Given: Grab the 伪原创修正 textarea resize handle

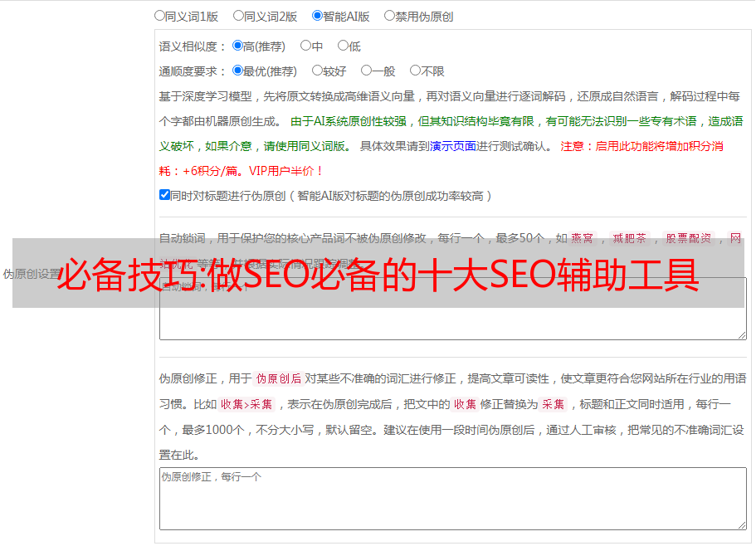Looking at the screenshot, I should pos(742,526).
